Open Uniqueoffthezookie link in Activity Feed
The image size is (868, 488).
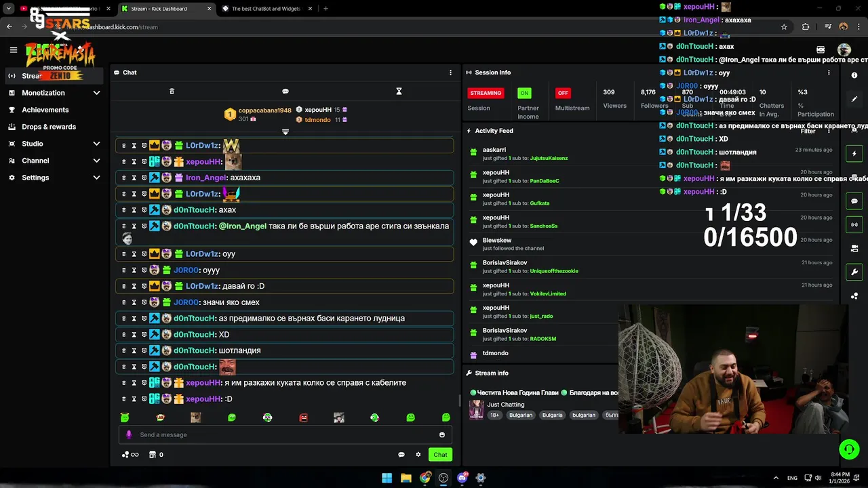[554, 271]
